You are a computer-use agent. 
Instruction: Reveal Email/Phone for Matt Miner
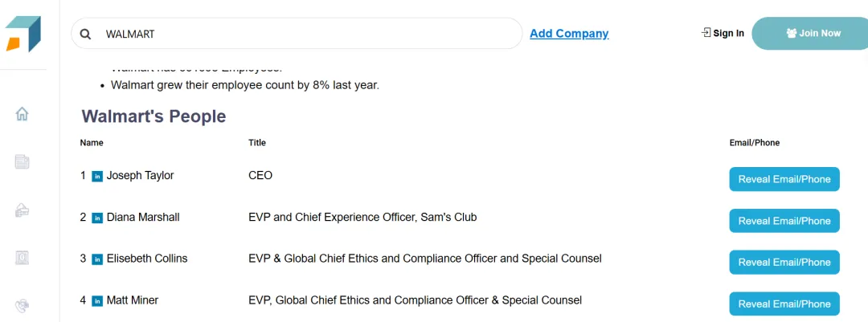click(x=784, y=304)
